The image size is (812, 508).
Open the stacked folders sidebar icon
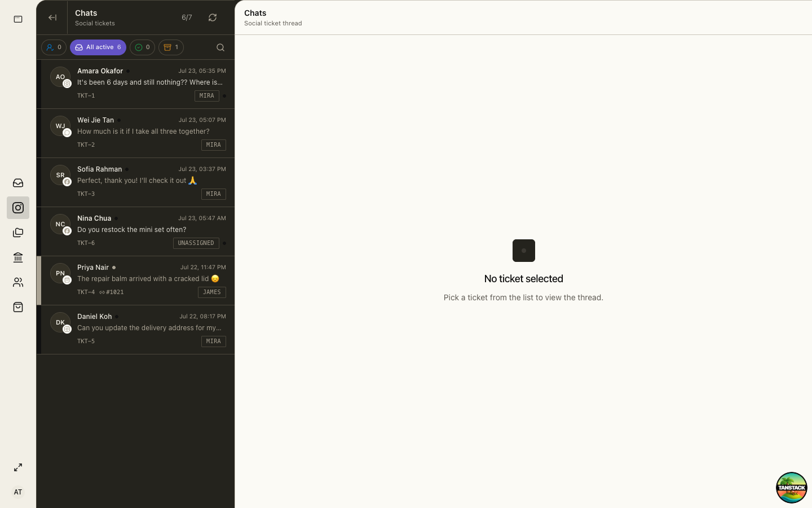18,233
